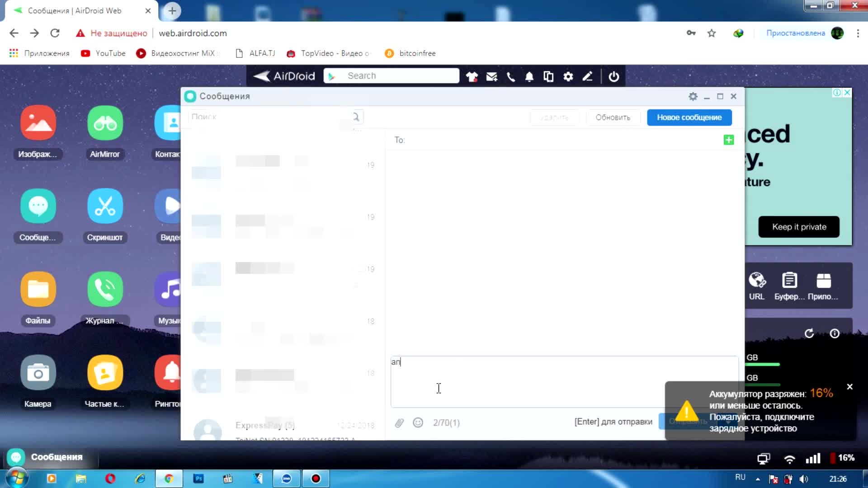Open the Messages app on AirDroid desktop
Screen dimensions: 868x488
(38, 206)
